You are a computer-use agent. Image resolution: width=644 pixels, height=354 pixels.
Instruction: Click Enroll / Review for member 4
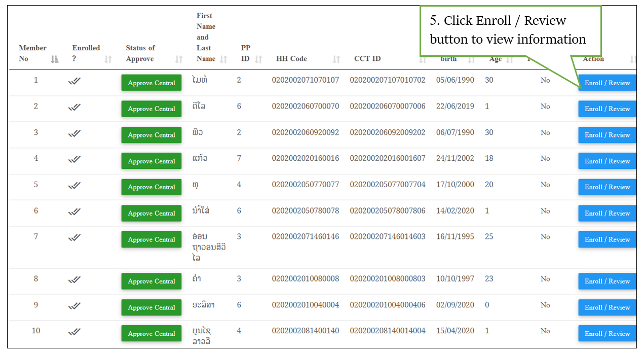coord(607,161)
